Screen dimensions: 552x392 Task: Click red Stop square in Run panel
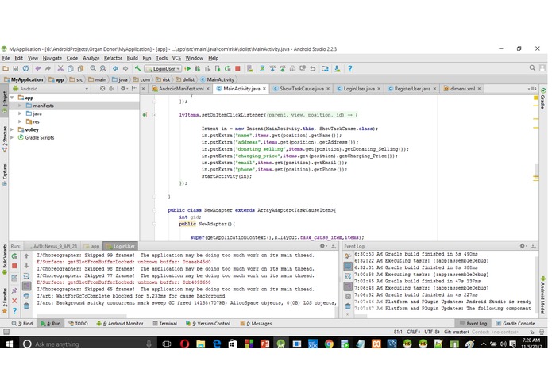pos(14,266)
